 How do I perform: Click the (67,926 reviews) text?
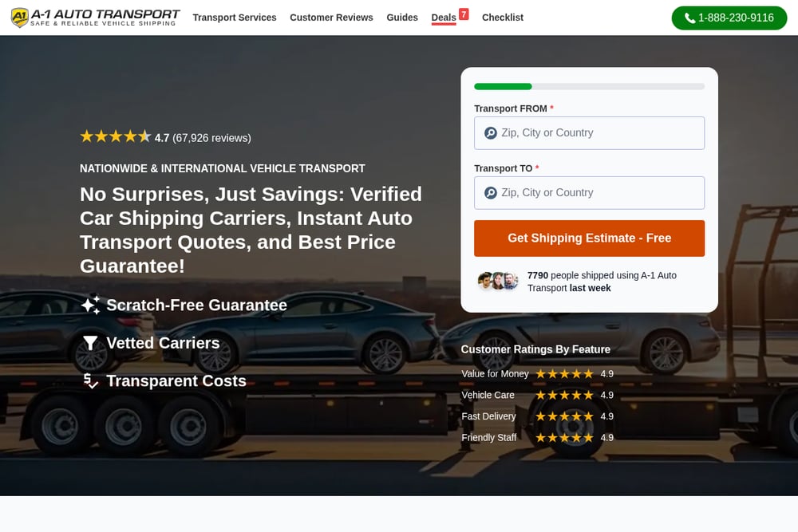211,138
